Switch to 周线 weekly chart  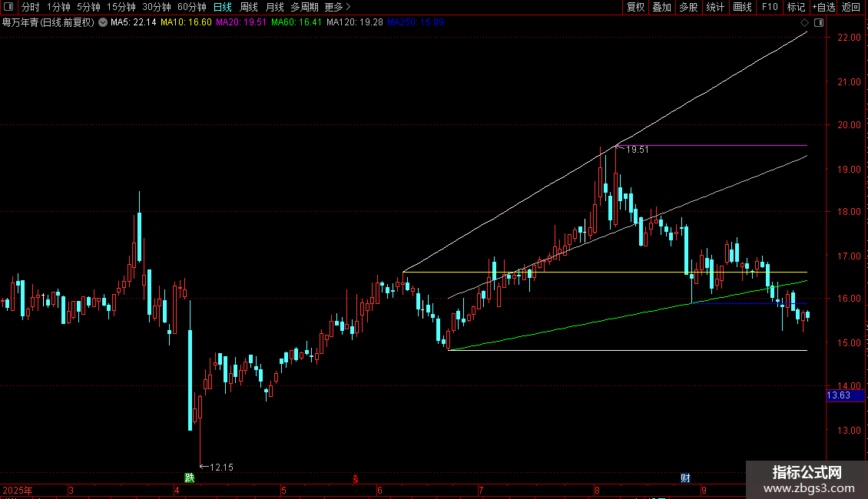point(249,7)
